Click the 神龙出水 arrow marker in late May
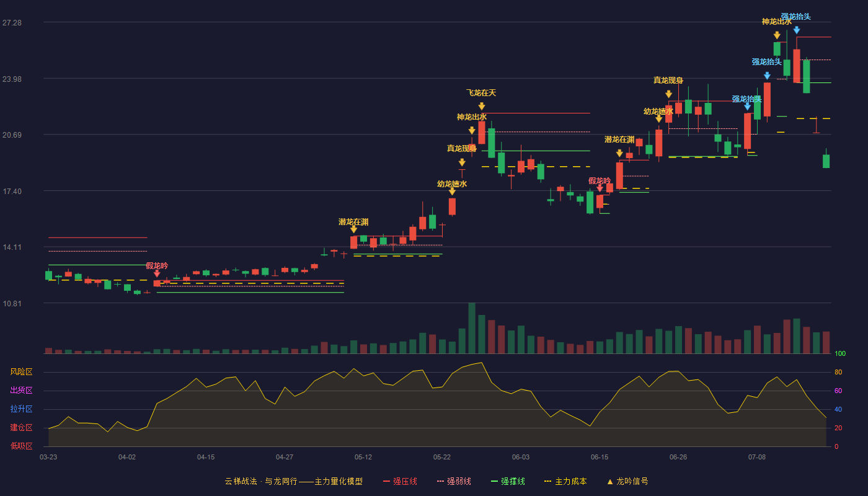 tap(472, 131)
